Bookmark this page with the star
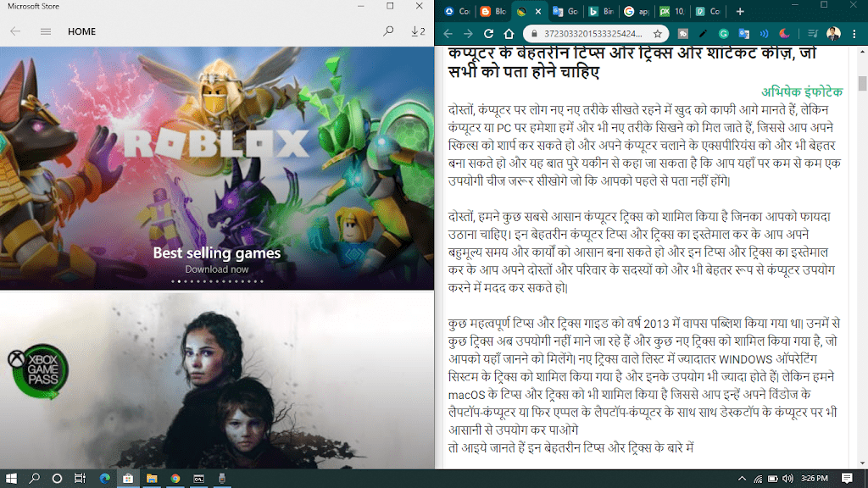Screen dimensions: 868x488 [657, 34]
